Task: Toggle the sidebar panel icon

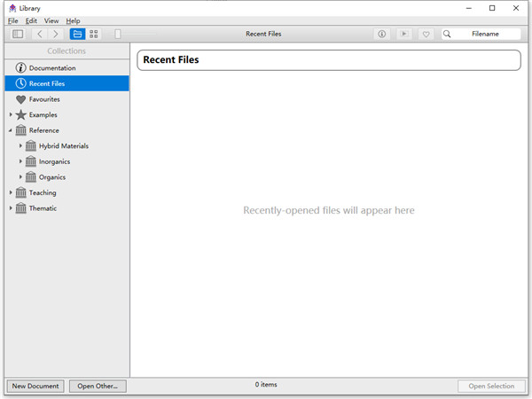Action: pyautogui.click(x=18, y=34)
